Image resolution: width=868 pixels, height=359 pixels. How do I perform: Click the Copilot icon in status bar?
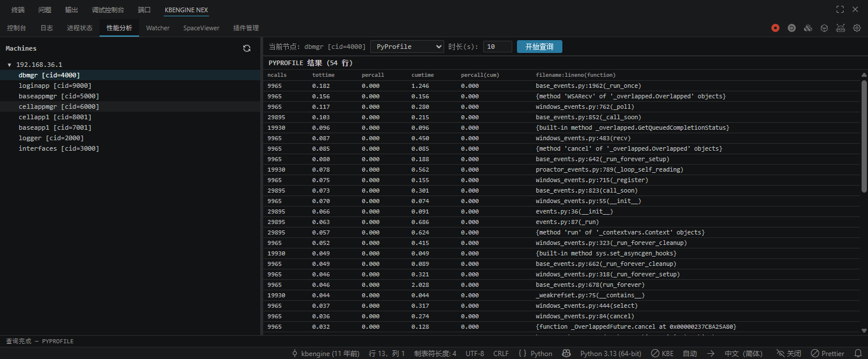pyautogui.click(x=566, y=353)
